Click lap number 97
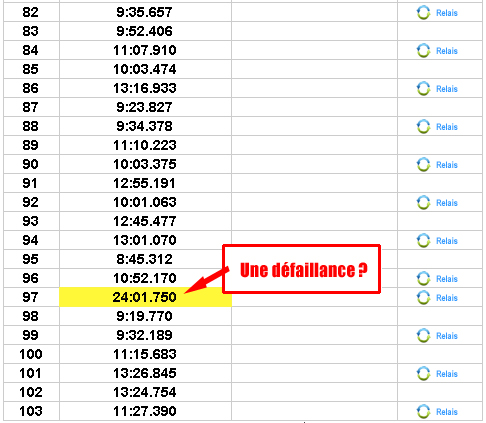The width and height of the screenshot is (486, 423). click(x=30, y=297)
